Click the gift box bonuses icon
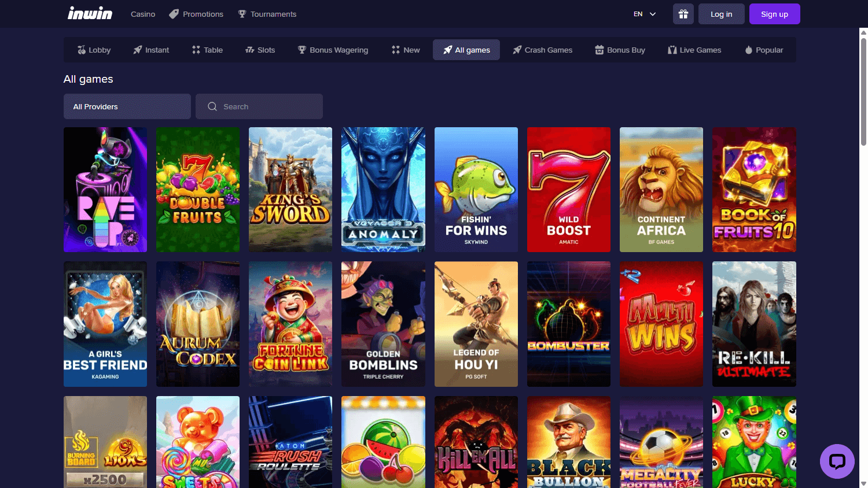This screenshot has height=488, width=868. [x=683, y=14]
